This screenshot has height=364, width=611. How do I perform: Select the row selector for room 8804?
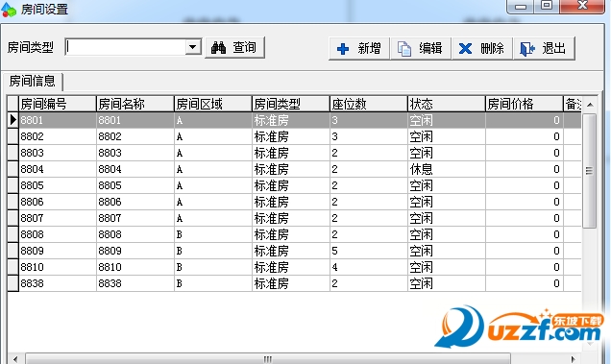(x=12, y=169)
